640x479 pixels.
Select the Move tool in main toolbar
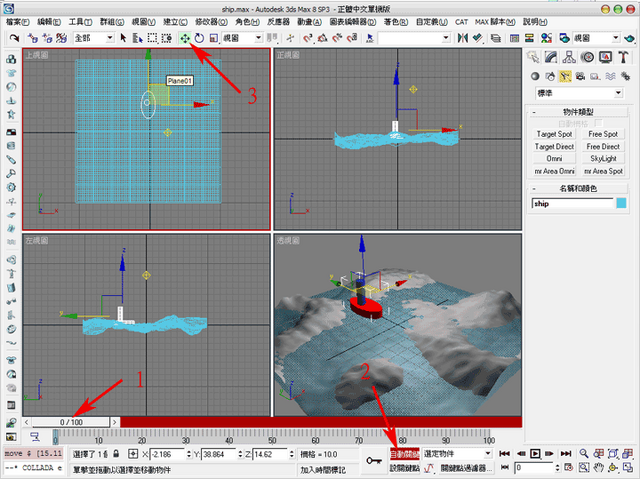(x=185, y=38)
